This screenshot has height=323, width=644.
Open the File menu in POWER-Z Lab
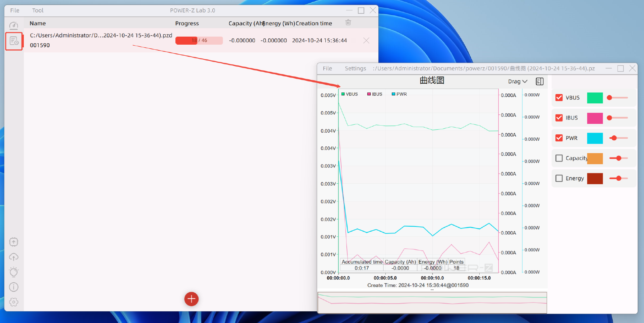tap(14, 10)
